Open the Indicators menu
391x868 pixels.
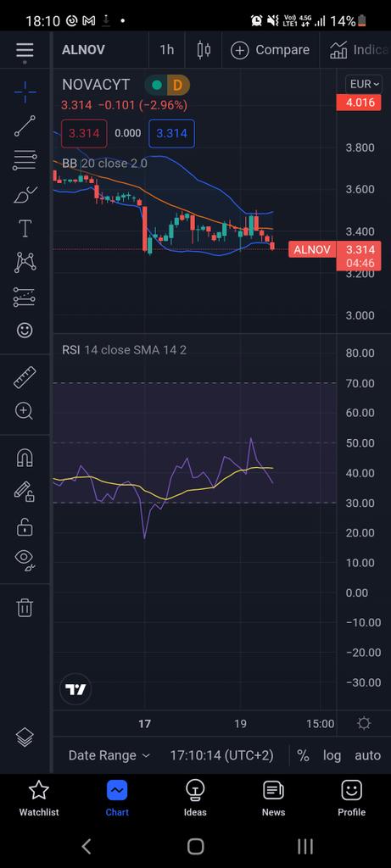tap(358, 50)
